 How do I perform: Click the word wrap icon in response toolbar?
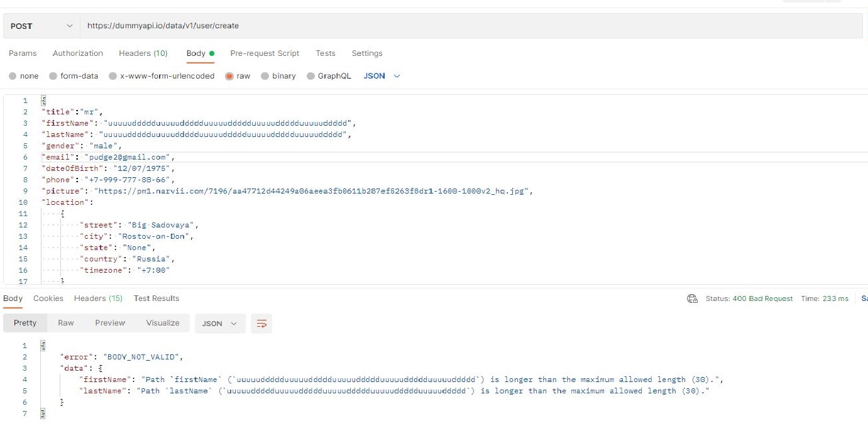[x=261, y=324]
